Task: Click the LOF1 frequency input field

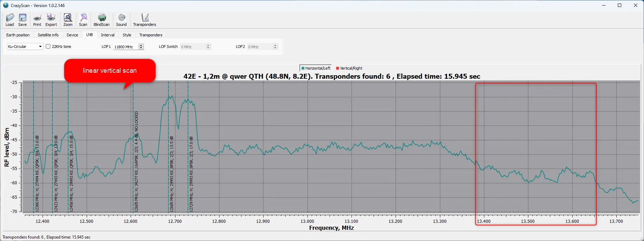Action: pyautogui.click(x=126, y=47)
